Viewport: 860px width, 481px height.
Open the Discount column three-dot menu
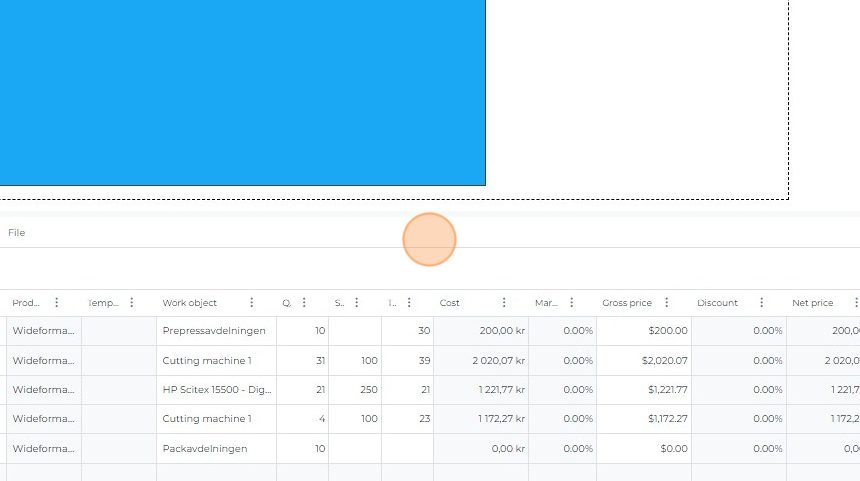point(762,303)
